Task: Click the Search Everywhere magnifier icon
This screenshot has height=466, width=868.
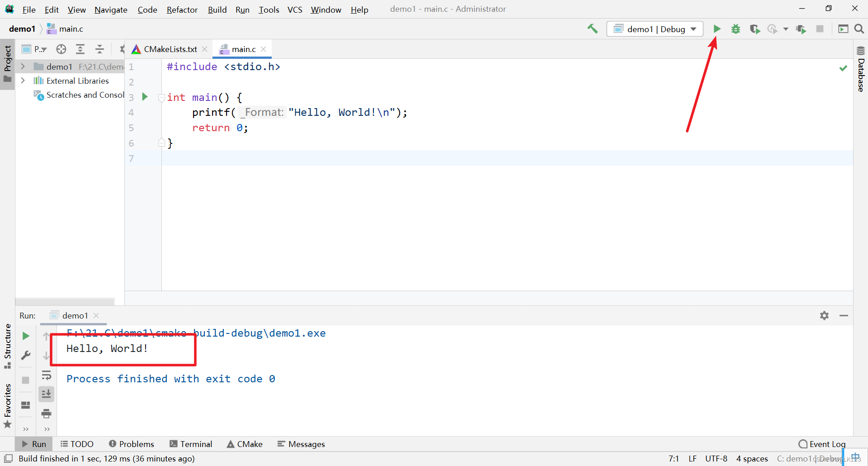Action: pos(859,29)
